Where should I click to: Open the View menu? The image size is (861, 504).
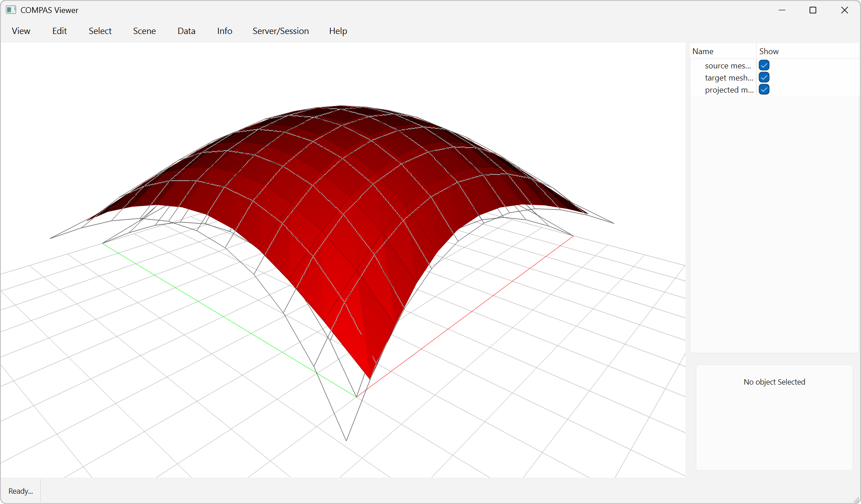(x=21, y=31)
